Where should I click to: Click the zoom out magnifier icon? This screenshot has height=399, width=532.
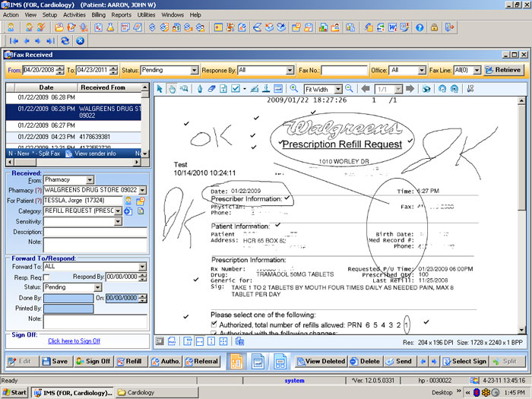click(x=349, y=89)
